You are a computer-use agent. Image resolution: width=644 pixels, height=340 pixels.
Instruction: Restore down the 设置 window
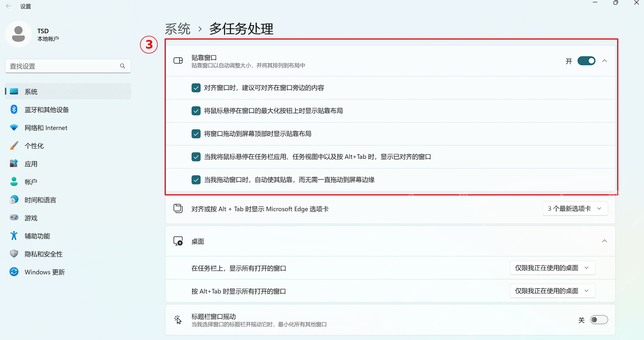tap(616, 3)
